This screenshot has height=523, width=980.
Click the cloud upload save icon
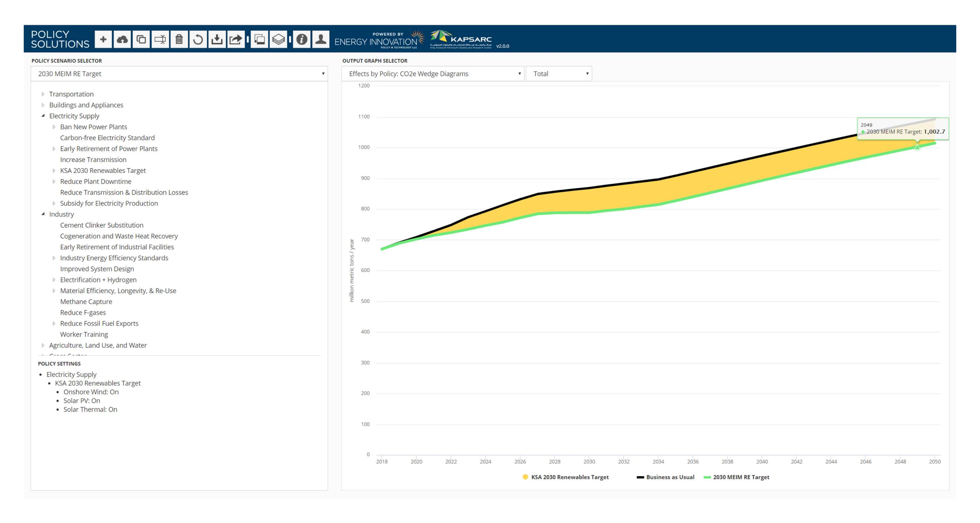click(x=122, y=39)
